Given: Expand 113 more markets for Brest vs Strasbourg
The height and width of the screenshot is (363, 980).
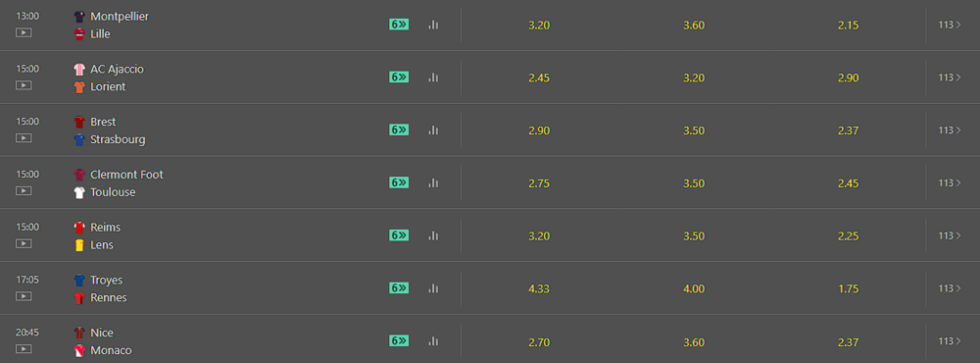Looking at the screenshot, I should [950, 130].
